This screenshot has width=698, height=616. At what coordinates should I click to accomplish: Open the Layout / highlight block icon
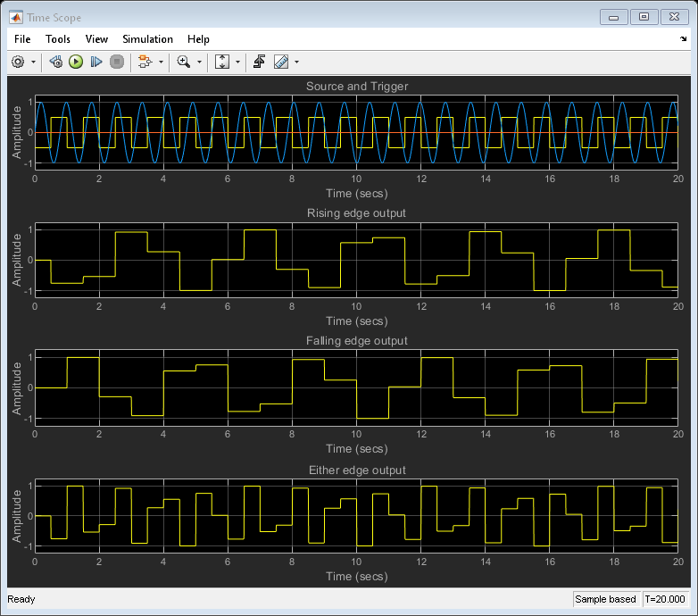click(x=145, y=62)
